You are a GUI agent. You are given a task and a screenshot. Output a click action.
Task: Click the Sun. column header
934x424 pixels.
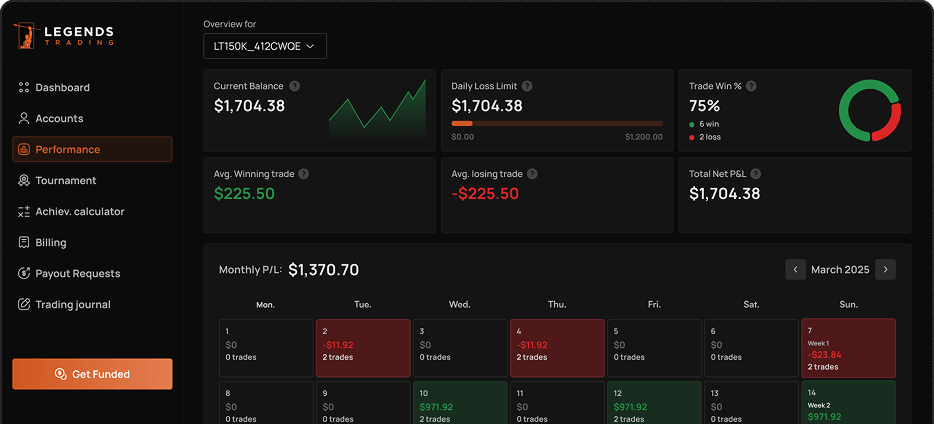pyautogui.click(x=849, y=304)
